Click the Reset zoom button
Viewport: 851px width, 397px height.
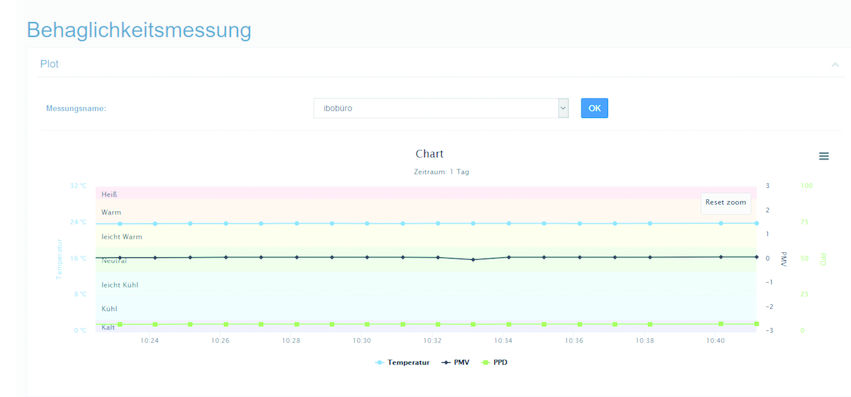pyautogui.click(x=726, y=203)
